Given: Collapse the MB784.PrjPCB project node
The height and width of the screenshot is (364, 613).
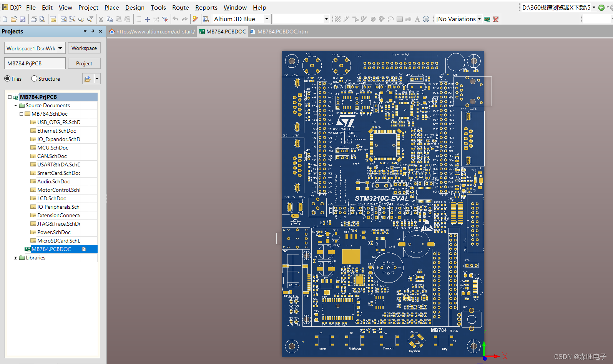Looking at the screenshot, I should (x=10, y=97).
